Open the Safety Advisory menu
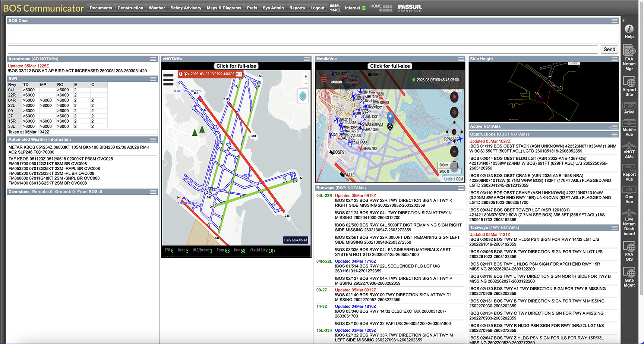 pyautogui.click(x=186, y=8)
